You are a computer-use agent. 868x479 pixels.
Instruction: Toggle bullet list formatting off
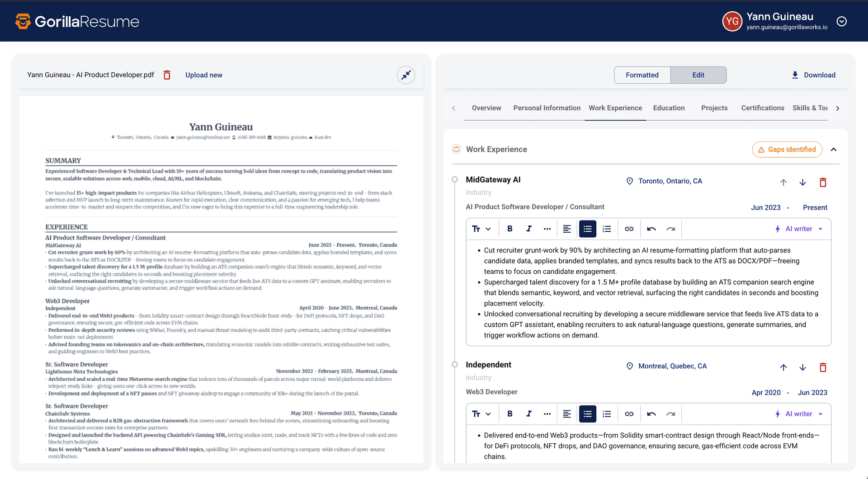pyautogui.click(x=587, y=229)
